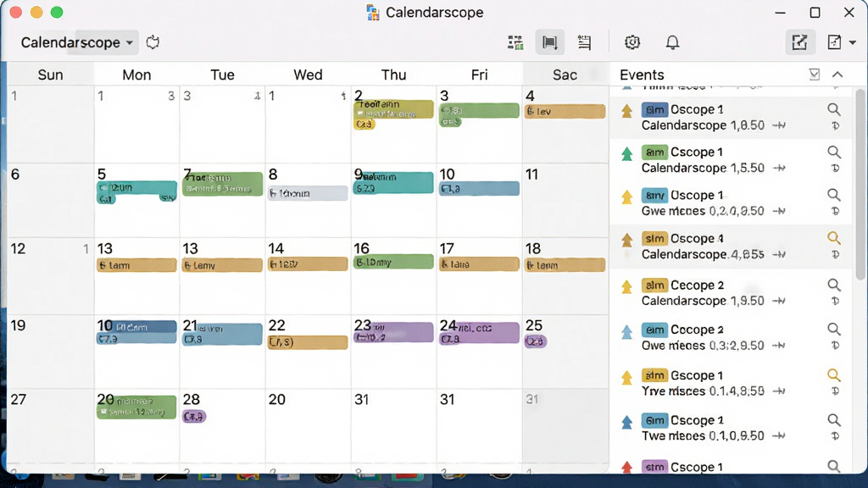
Task: Click the arrow next to Calendarscope 1,9.50
Action: pos(780,301)
